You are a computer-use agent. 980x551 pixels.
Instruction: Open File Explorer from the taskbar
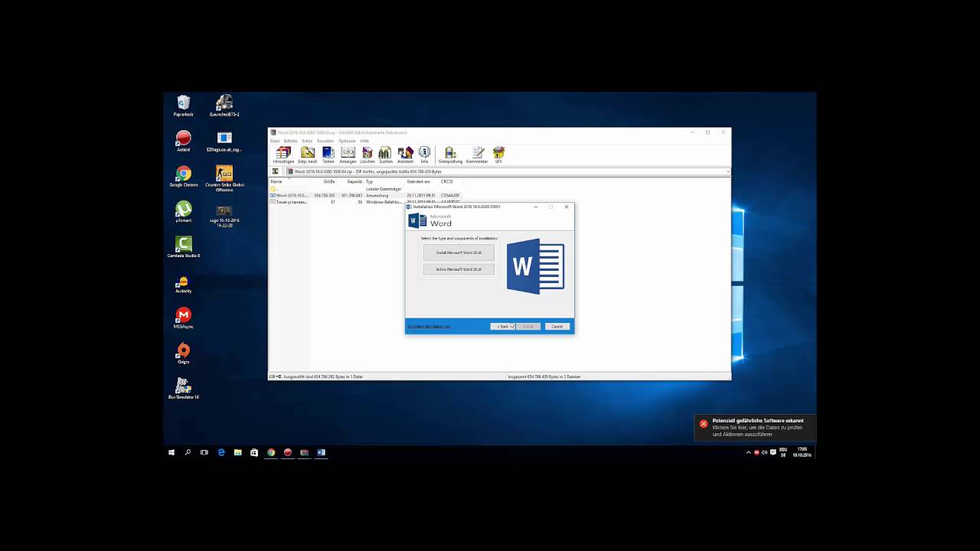(x=237, y=452)
